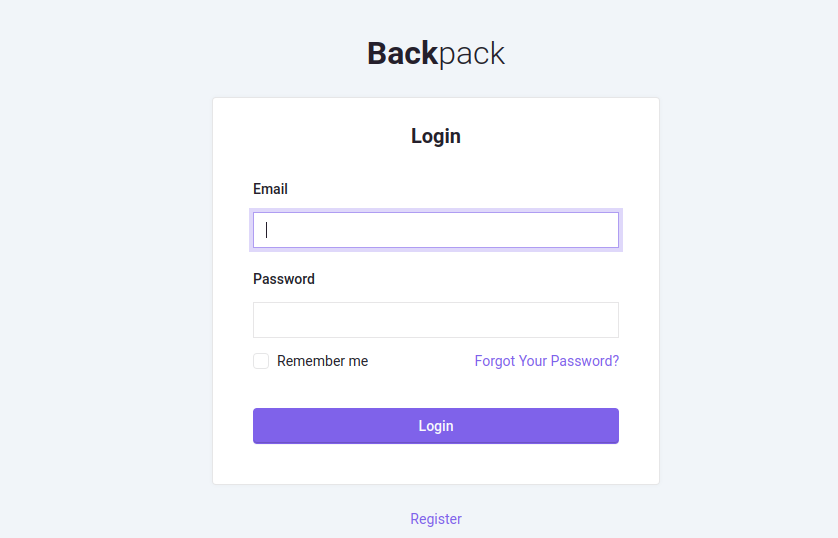Click the 'Remember me' label text
This screenshot has height=538, width=838.
[x=322, y=361]
